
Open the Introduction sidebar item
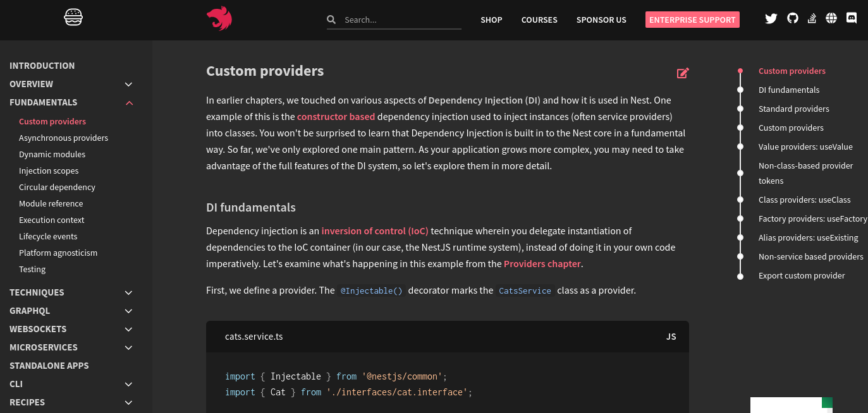pos(42,66)
